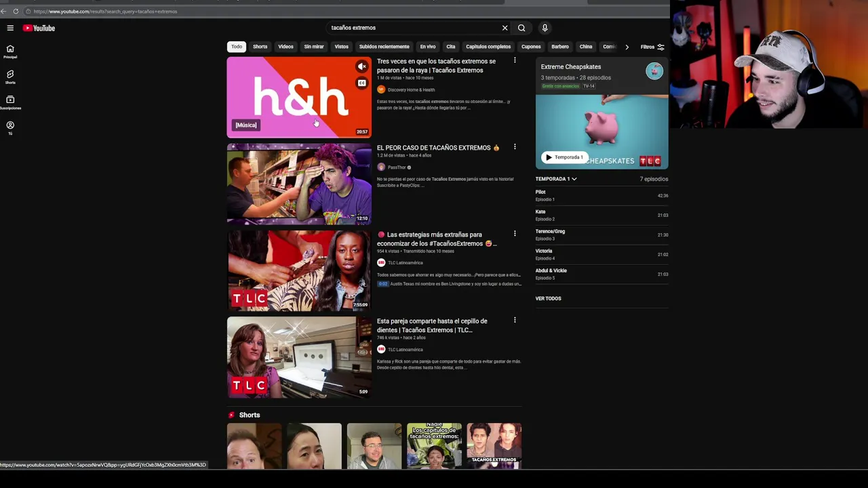This screenshot has height=488, width=868.
Task: Open the h&h Tres veces video thumbnail
Action: pyautogui.click(x=299, y=97)
